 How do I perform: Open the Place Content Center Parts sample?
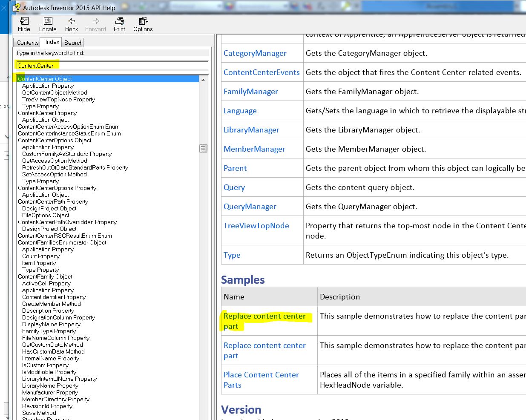click(261, 380)
